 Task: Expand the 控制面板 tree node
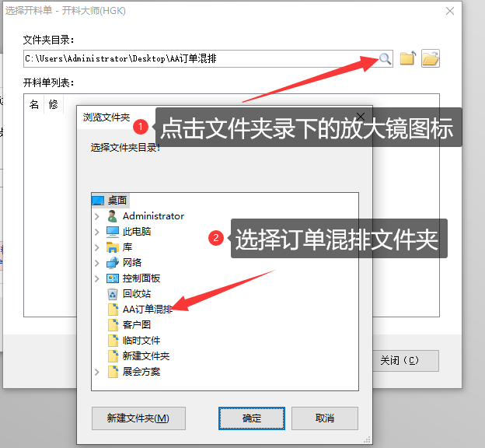(97, 278)
